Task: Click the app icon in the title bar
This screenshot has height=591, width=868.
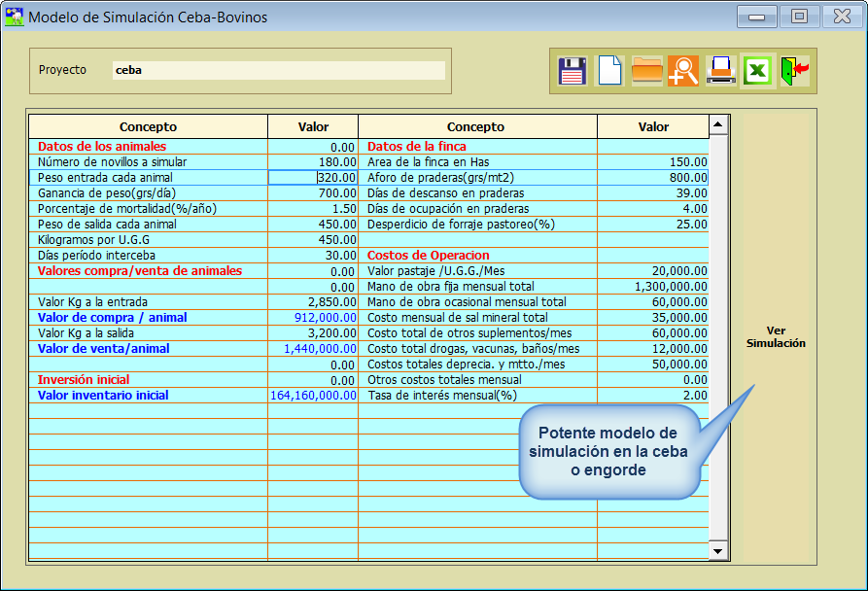Action: 15,17
